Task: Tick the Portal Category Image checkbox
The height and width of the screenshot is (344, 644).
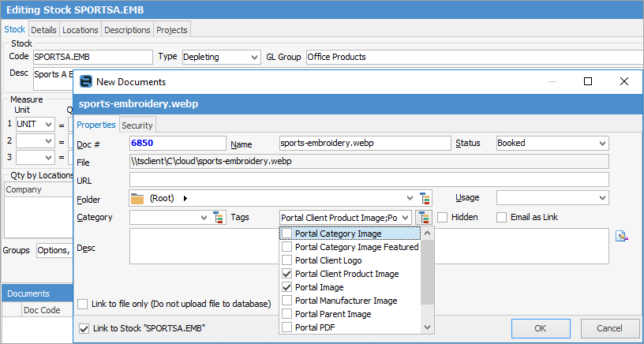Action: click(x=286, y=234)
